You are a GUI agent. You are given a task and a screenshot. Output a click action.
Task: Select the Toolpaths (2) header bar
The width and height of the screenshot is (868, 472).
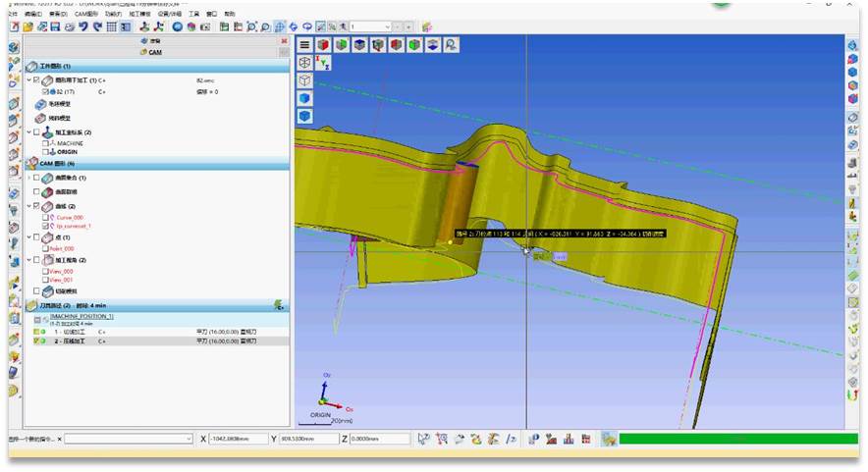157,305
